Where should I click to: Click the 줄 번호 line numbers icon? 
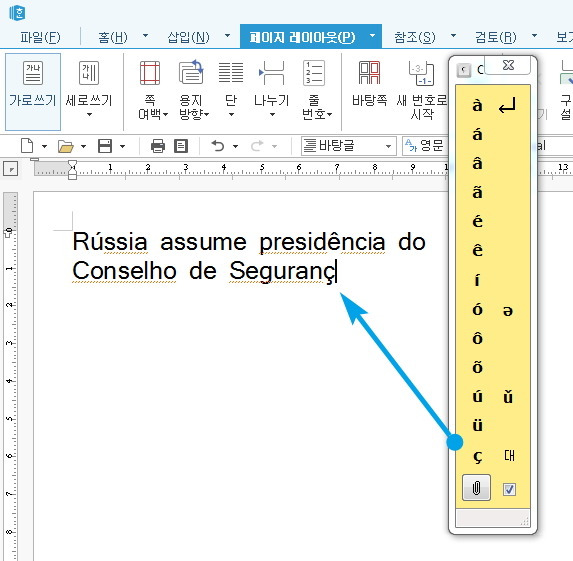click(314, 72)
